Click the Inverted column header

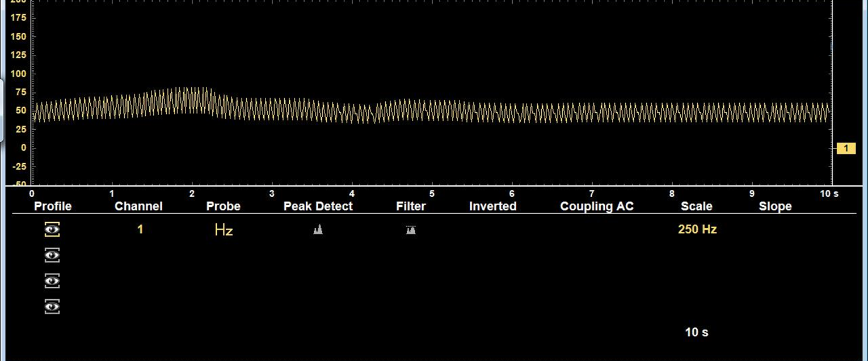click(x=492, y=206)
